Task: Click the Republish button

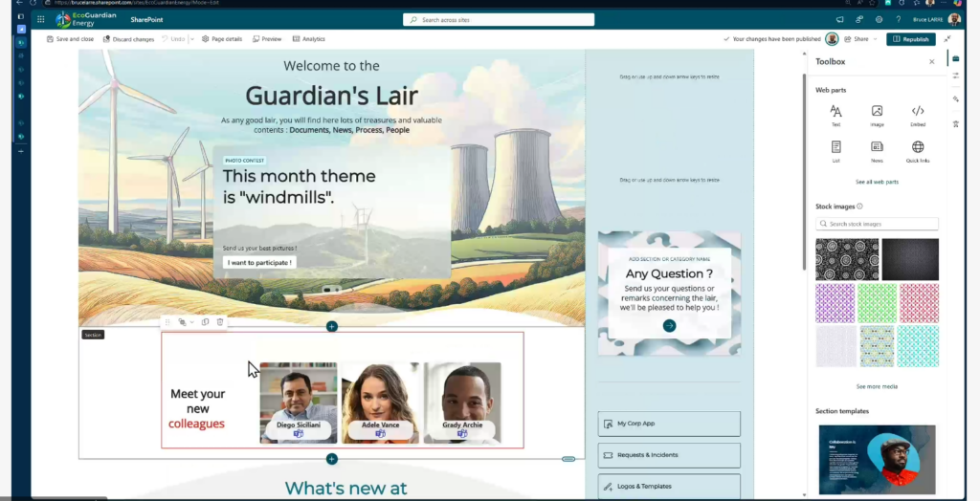Action: tap(911, 39)
